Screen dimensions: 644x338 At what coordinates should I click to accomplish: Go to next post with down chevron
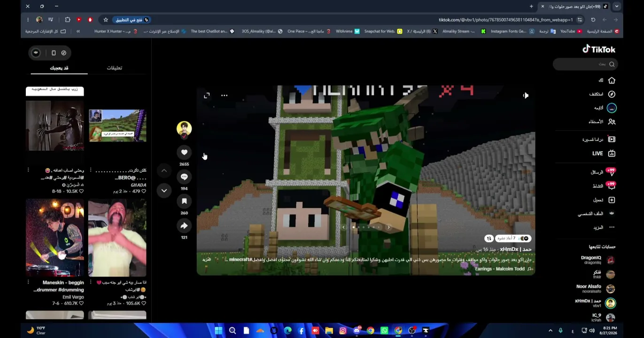[164, 191]
